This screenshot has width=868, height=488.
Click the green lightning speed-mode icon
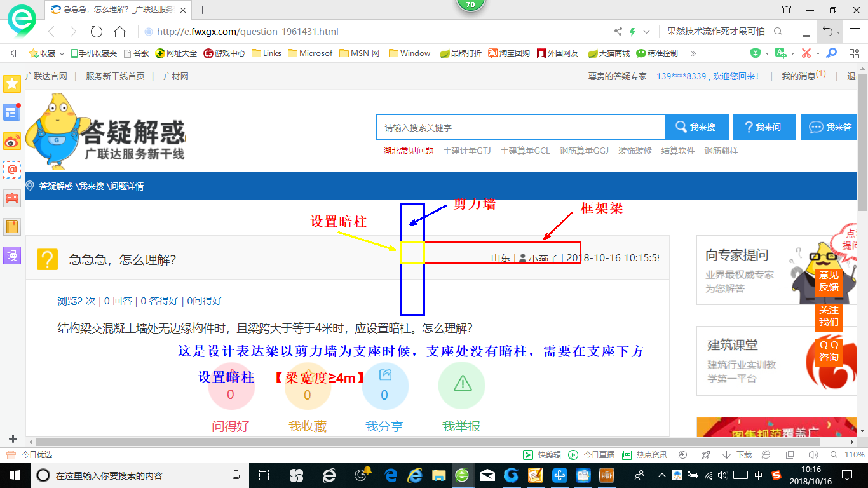coord(632,32)
